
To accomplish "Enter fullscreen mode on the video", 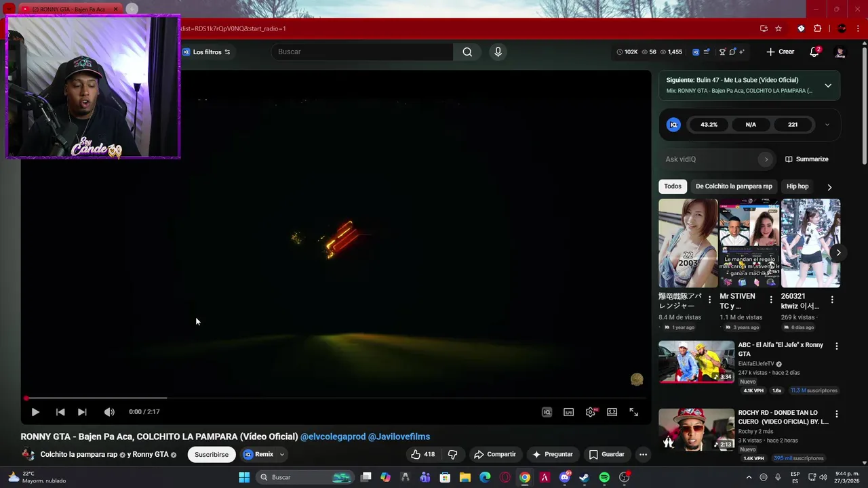I will click(x=634, y=412).
